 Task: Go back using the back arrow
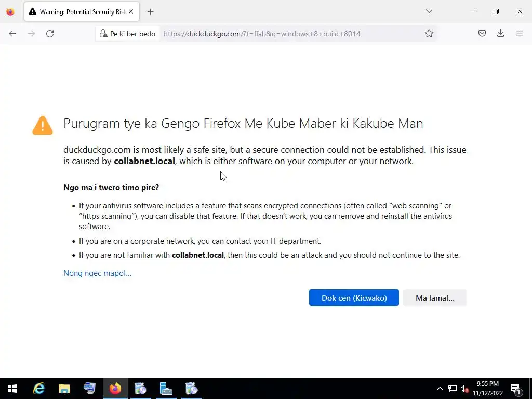(x=12, y=34)
